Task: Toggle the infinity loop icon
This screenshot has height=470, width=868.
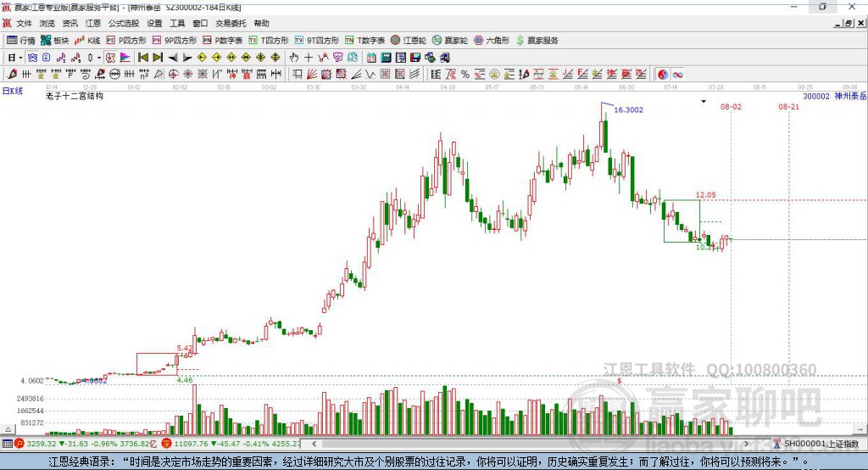Action: click(677, 75)
